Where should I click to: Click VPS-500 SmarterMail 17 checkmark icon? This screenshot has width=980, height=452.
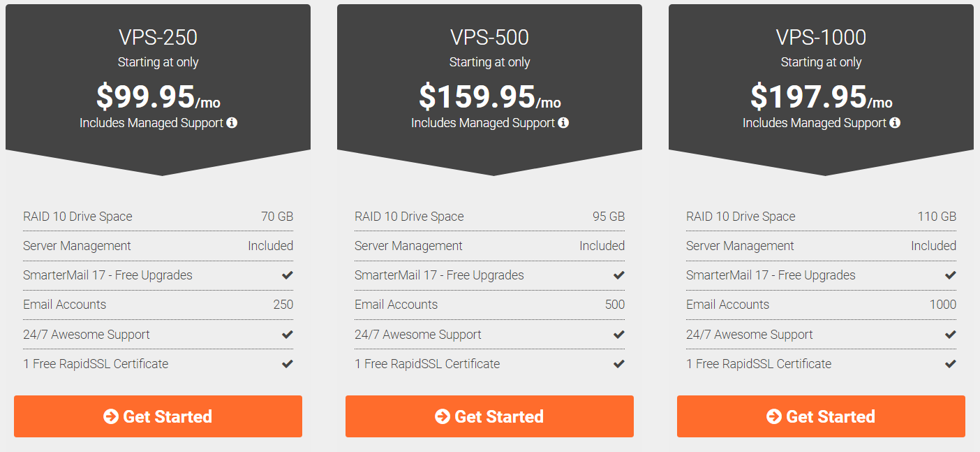click(618, 275)
